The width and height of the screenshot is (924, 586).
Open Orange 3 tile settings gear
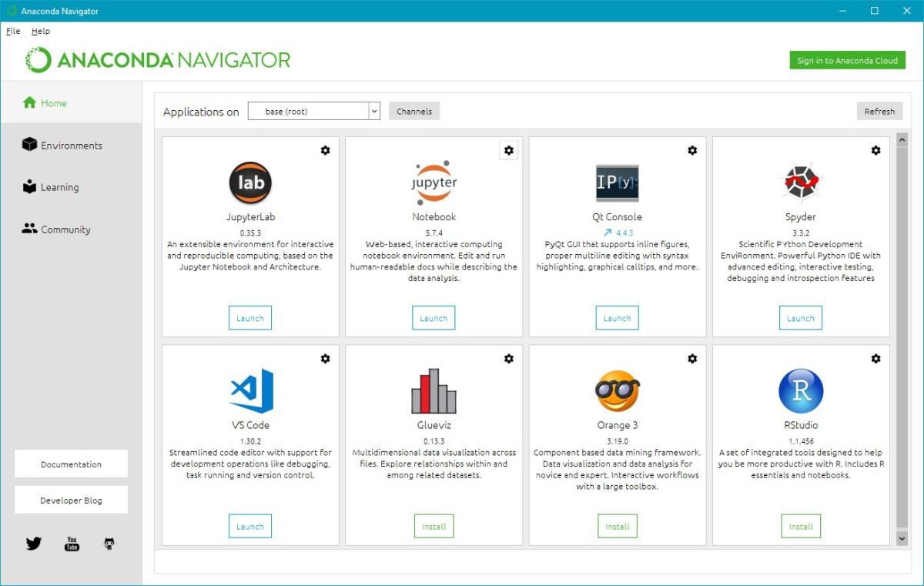692,359
